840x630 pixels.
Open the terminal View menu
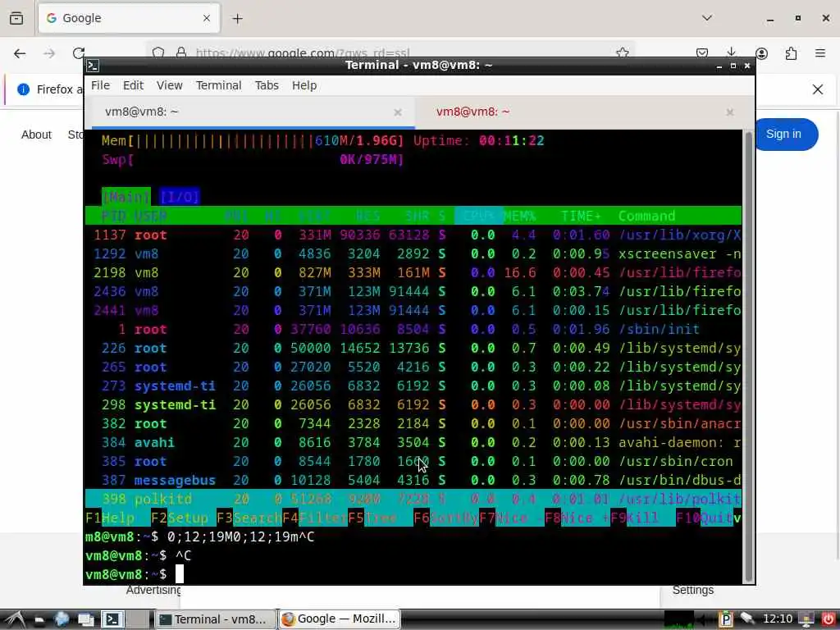click(x=169, y=85)
